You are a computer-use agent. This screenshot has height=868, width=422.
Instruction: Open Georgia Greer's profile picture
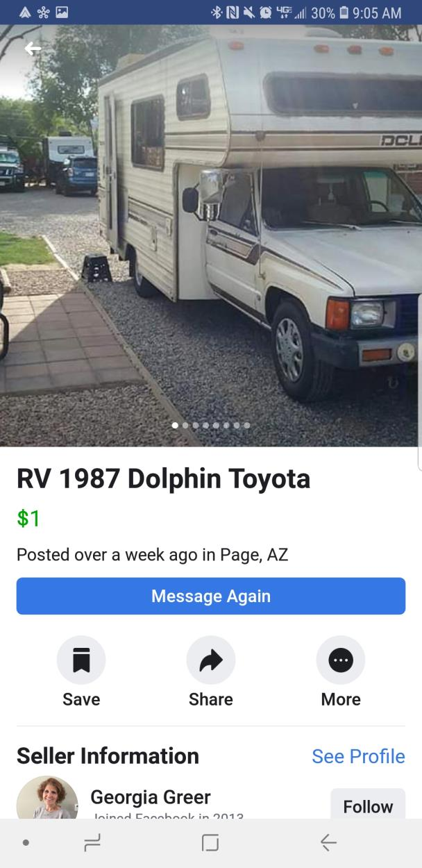pyautogui.click(x=47, y=799)
